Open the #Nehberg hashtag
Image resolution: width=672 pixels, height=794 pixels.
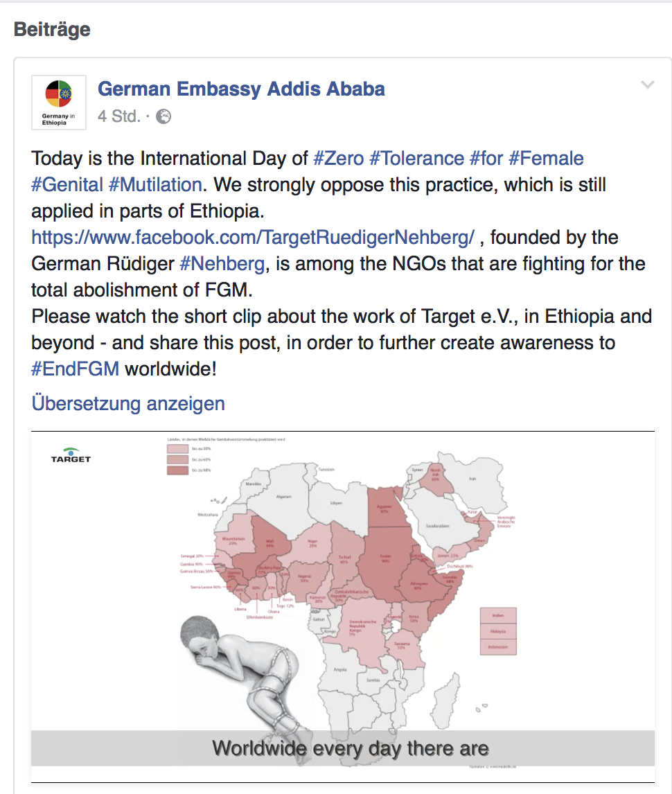coord(222,264)
